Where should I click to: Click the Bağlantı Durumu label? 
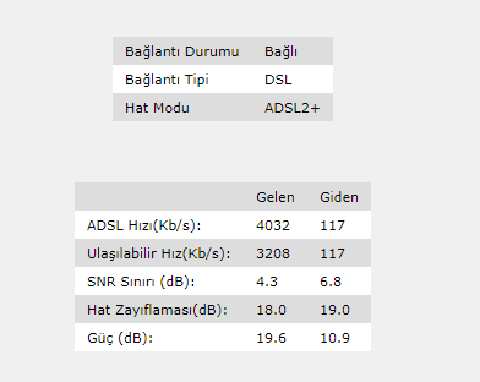click(182, 52)
